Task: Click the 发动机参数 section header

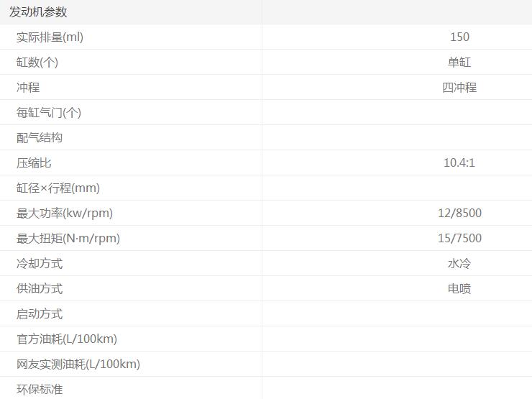Action: [x=38, y=12]
